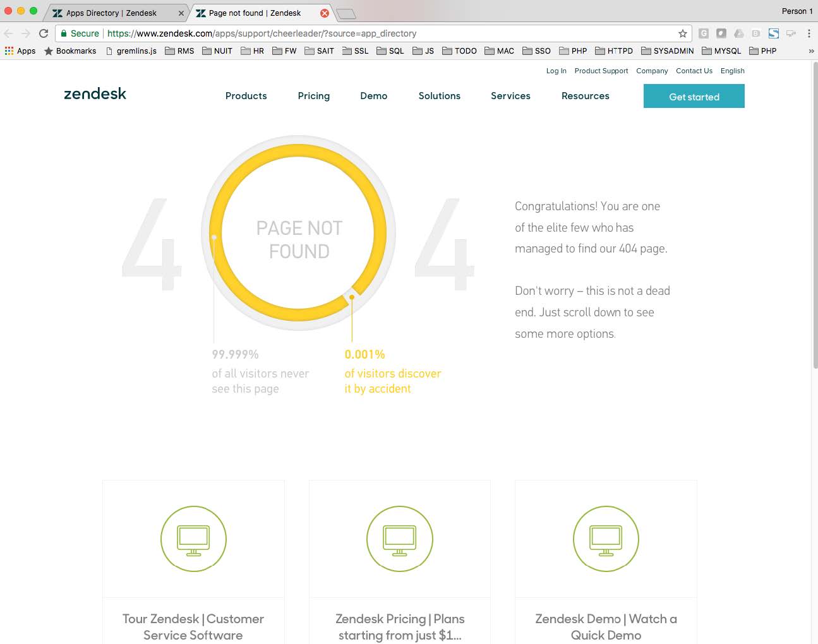Show hidden bookmarks via the overflow chevron
The image size is (818, 644).
coord(810,51)
